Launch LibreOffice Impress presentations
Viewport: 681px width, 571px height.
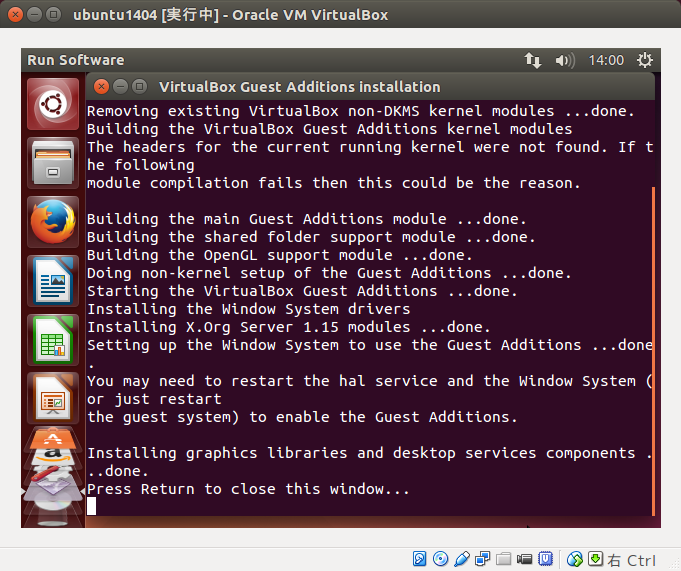(53, 398)
